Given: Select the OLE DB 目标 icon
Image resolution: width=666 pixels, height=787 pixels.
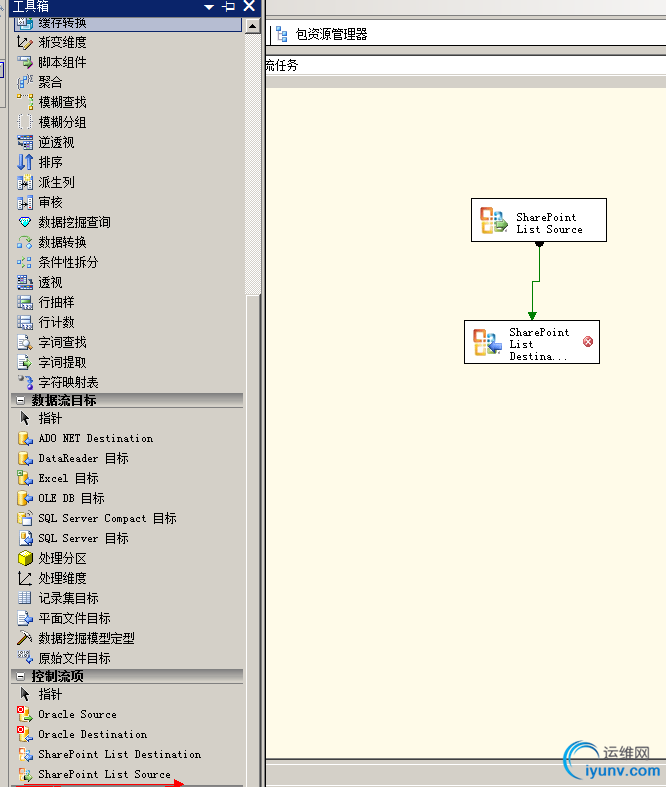Looking at the screenshot, I should click(x=25, y=498).
